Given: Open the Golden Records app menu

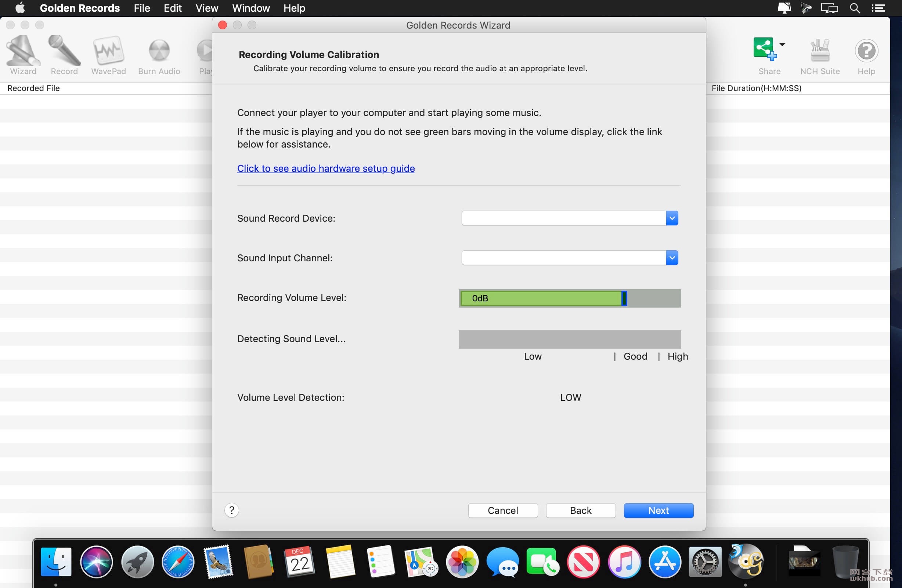Looking at the screenshot, I should coord(80,8).
